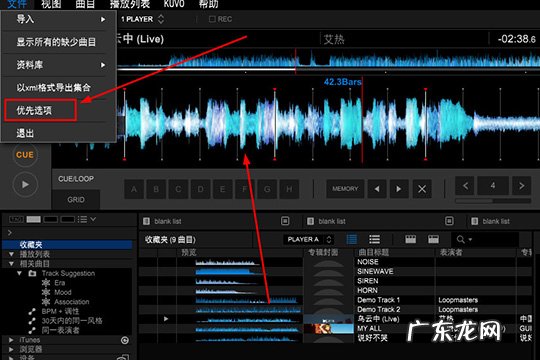The height and width of the screenshot is (360, 540).
Task: Trigger hot cue G
Action: (x=267, y=189)
